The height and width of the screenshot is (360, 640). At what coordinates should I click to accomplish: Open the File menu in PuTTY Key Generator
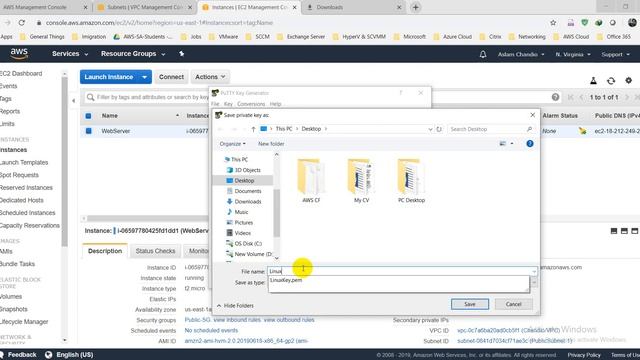pos(215,104)
